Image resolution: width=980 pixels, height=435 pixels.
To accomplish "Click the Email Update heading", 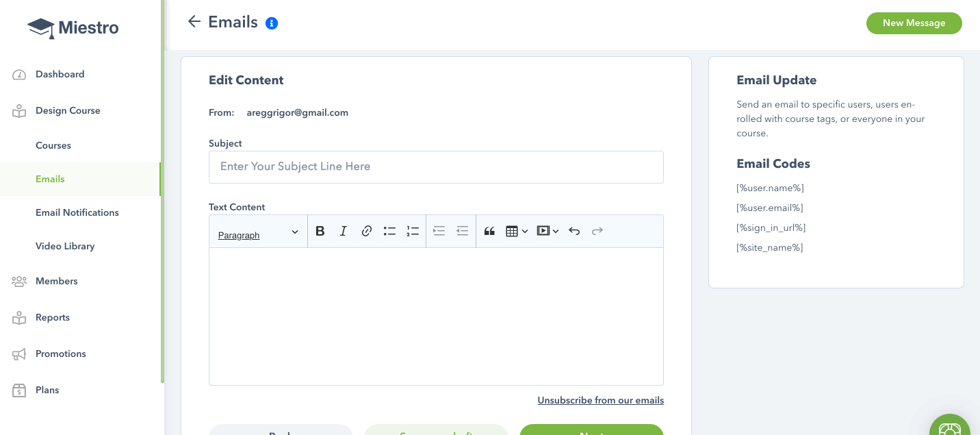I will pos(777,80).
